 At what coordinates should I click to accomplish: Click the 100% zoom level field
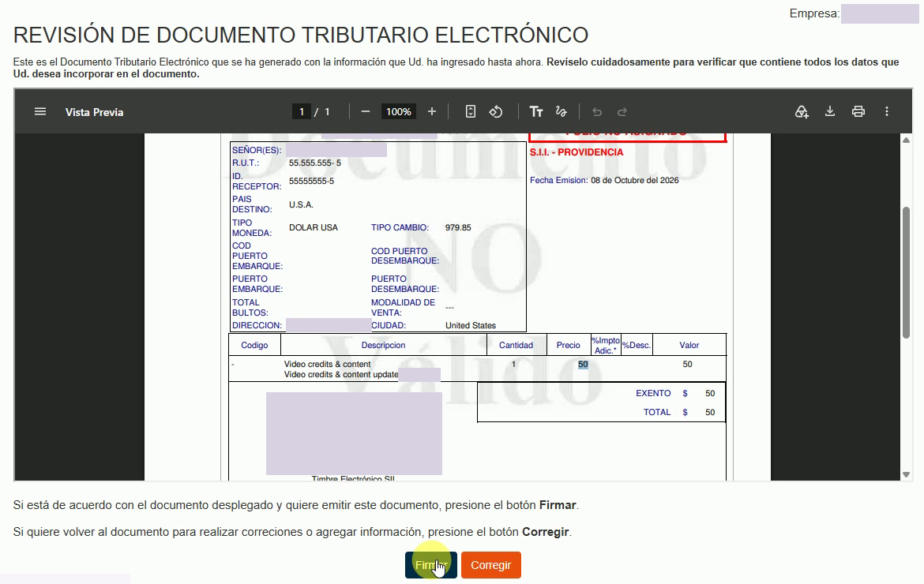[398, 112]
